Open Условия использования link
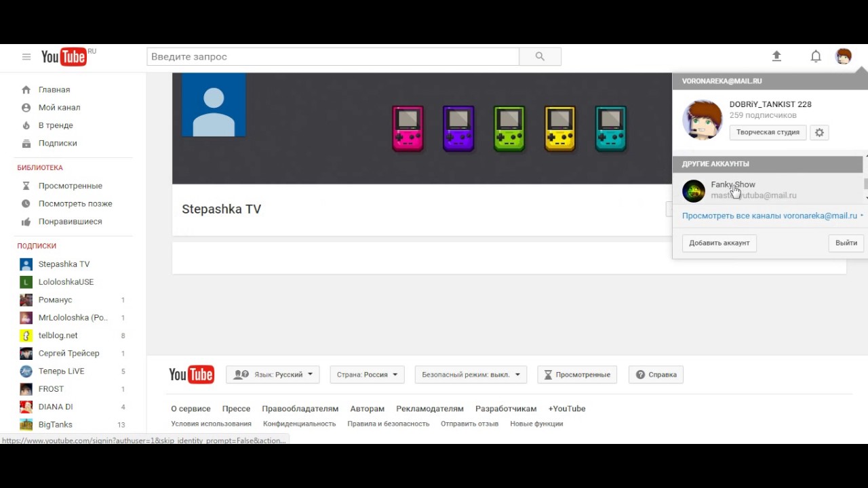This screenshot has width=868, height=488. point(211,424)
